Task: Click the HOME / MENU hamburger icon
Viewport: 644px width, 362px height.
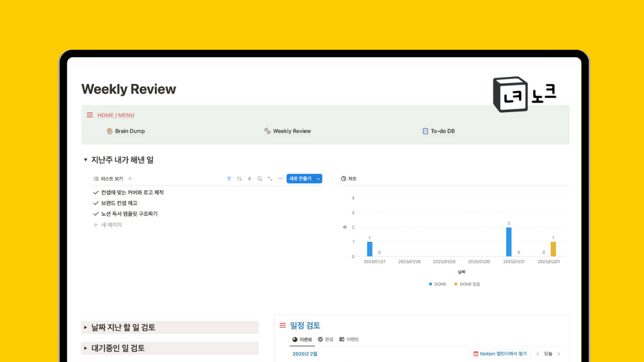Action: (x=90, y=115)
